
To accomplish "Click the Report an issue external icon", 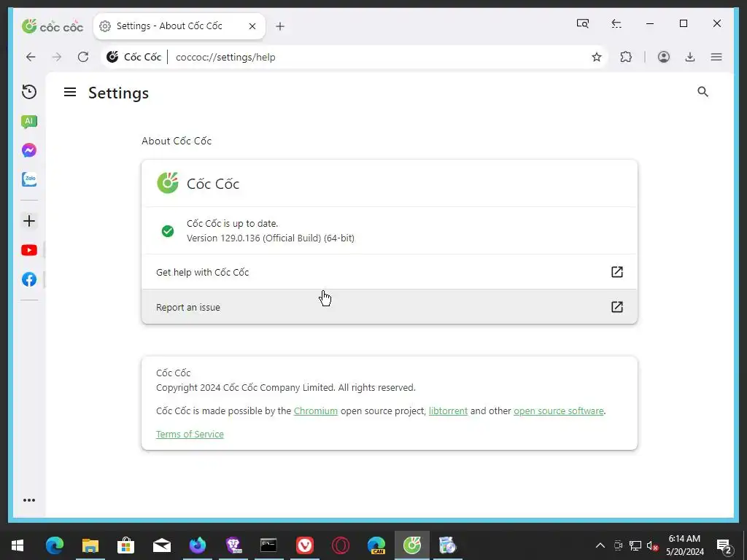I will 617,307.
